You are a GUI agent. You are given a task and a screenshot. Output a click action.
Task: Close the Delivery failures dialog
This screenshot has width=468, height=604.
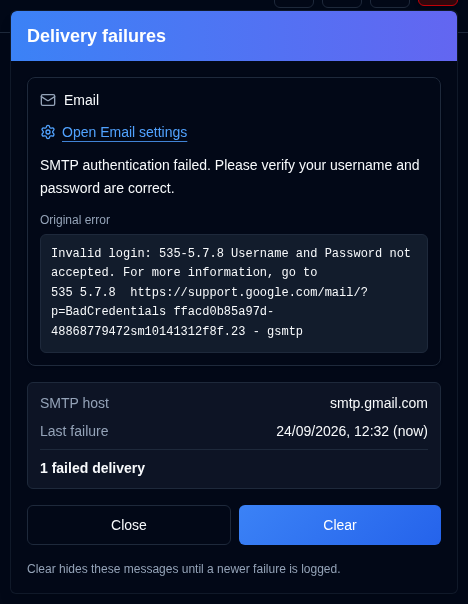pyautogui.click(x=129, y=525)
